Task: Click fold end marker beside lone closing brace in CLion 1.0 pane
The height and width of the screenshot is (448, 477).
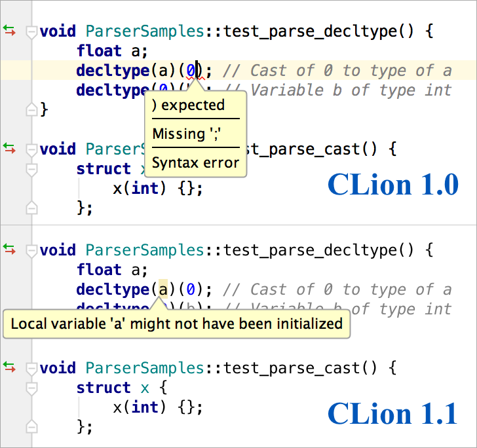Action: pos(31,109)
